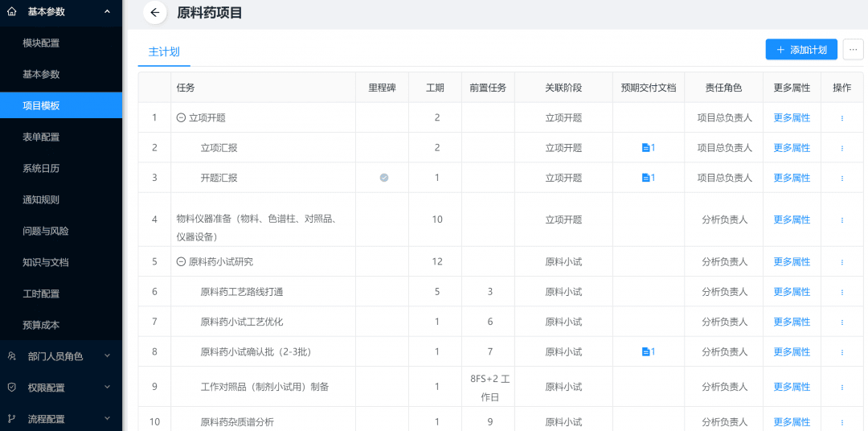The image size is (868, 431).
Task: Click the milestone check mark for 开题汇报
Action: pos(383,178)
